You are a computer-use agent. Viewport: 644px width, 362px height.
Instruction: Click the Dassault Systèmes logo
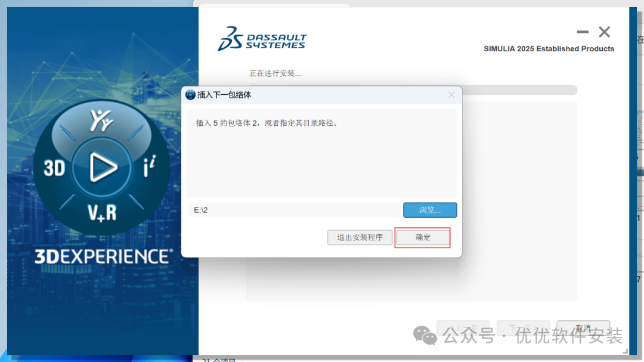coord(261,38)
